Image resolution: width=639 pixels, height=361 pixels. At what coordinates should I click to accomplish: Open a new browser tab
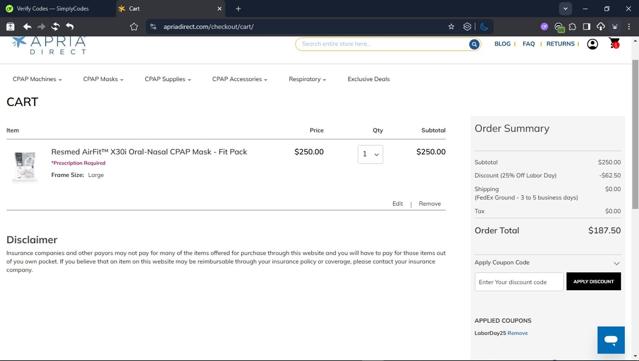(238, 9)
